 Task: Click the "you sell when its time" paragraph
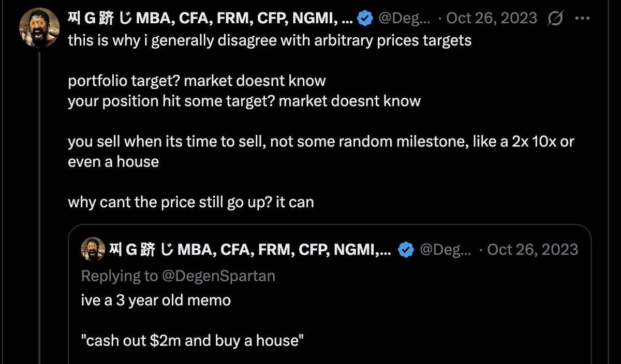(321, 142)
